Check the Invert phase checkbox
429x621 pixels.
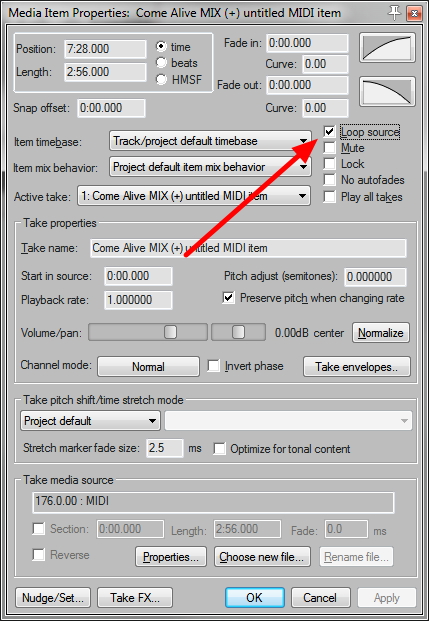click(214, 366)
